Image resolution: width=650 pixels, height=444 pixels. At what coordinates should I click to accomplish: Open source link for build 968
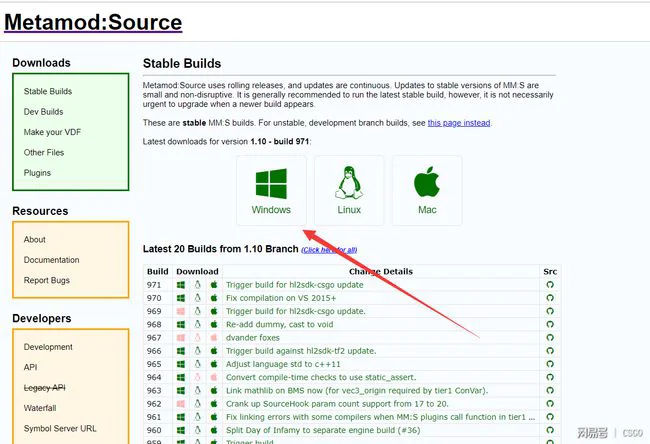pyautogui.click(x=550, y=325)
